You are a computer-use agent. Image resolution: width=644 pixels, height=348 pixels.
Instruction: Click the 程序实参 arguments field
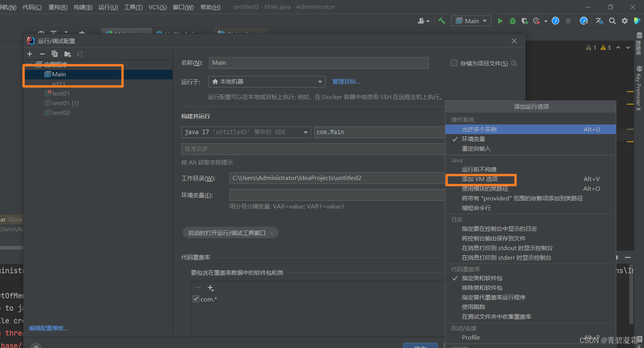(x=313, y=149)
